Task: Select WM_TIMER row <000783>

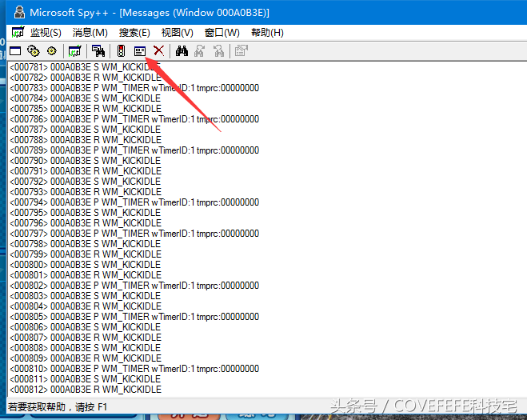Action: click(134, 88)
